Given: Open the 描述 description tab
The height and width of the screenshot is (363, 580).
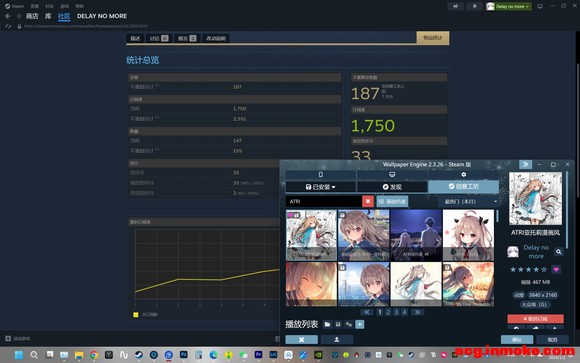Looking at the screenshot, I should pyautogui.click(x=135, y=38).
